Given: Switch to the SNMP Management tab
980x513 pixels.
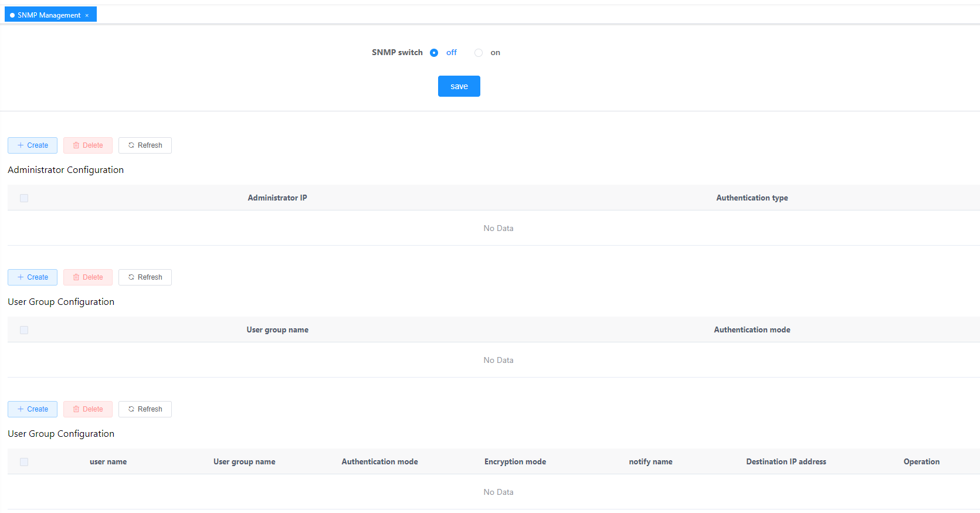Looking at the screenshot, I should click(x=49, y=15).
